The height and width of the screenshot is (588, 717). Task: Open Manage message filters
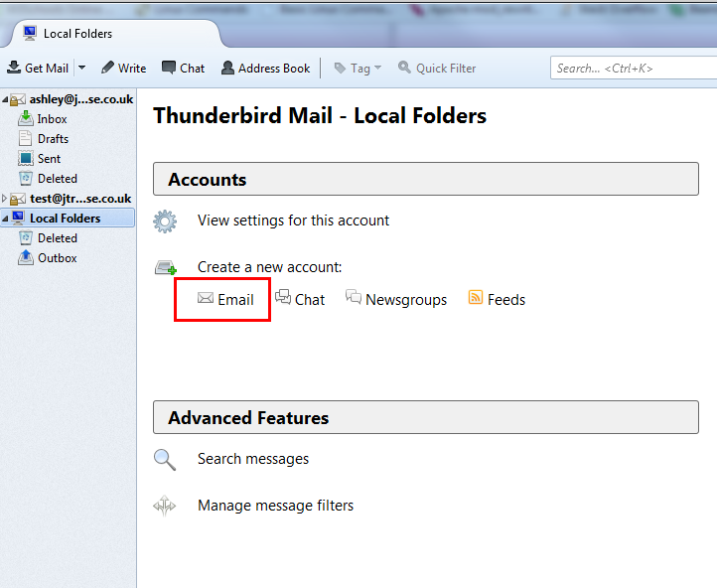[x=275, y=506]
